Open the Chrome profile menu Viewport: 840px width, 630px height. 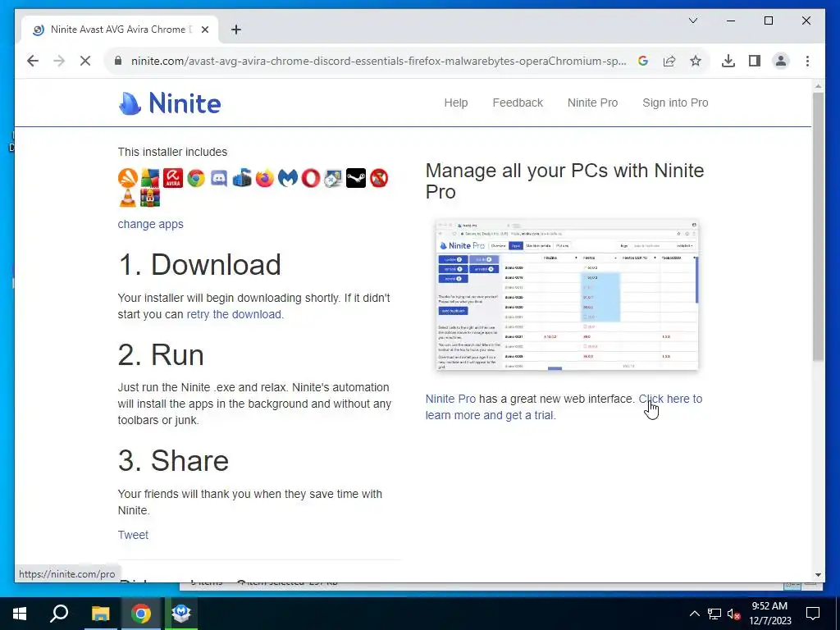[x=781, y=61]
